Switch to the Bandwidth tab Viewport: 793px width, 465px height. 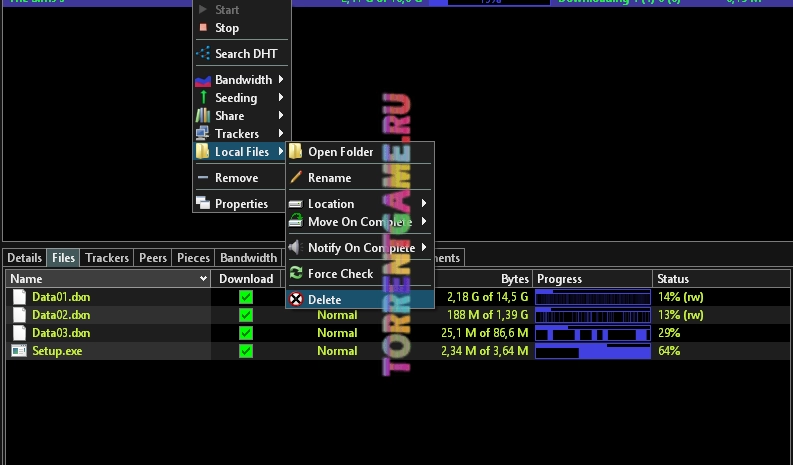click(x=248, y=258)
